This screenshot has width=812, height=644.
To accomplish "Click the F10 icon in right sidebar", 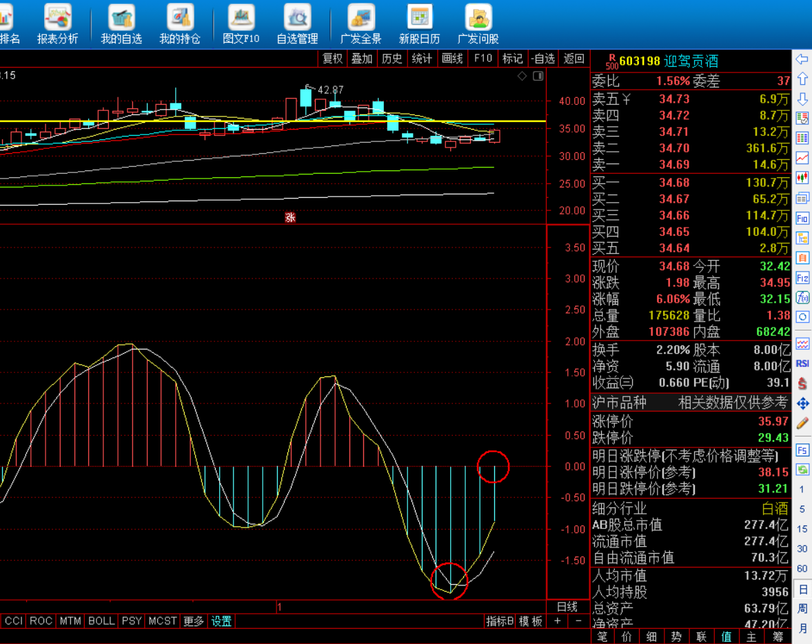I will point(802,218).
